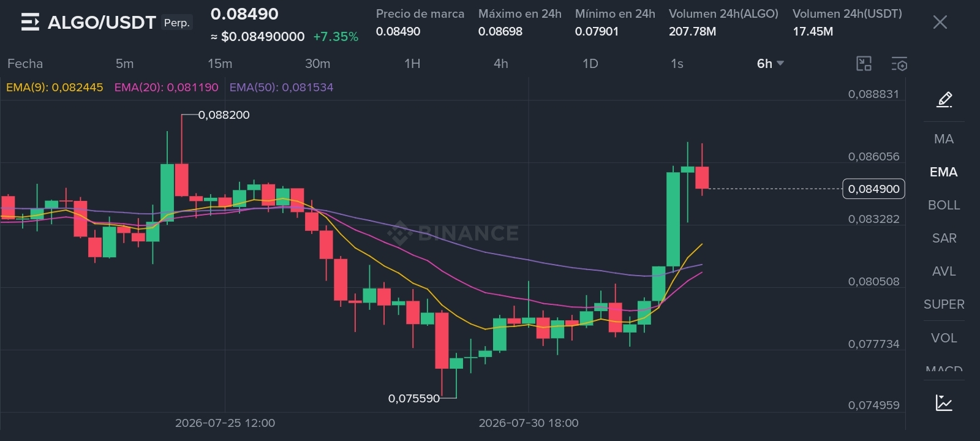The width and height of the screenshot is (980, 441).
Task: Open the chart layout icon
Action: point(864,64)
